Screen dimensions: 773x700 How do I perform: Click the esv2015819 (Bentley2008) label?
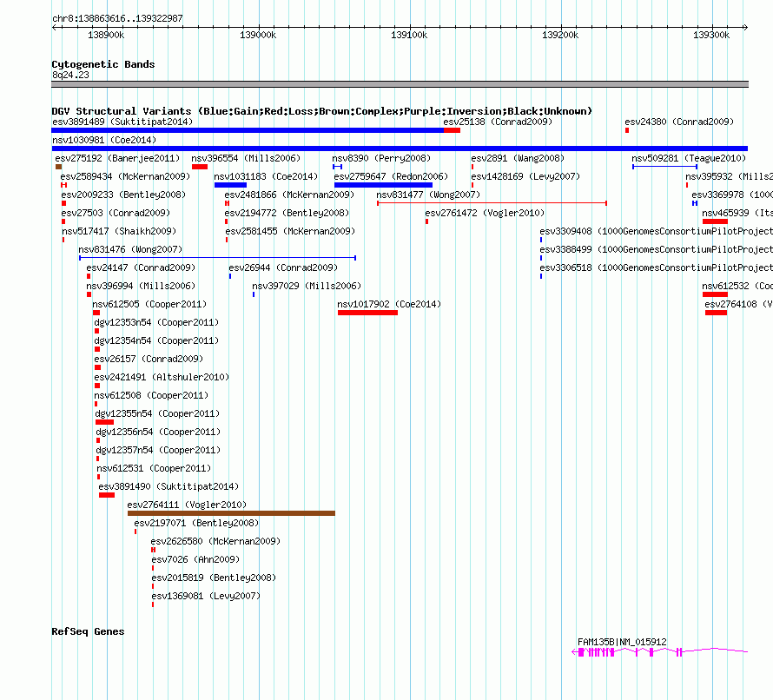[214, 578]
